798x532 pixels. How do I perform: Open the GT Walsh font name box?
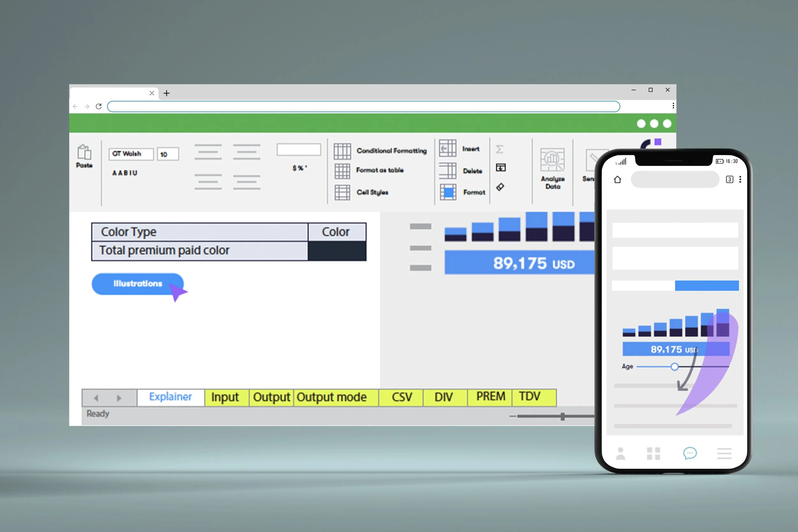pyautogui.click(x=131, y=154)
